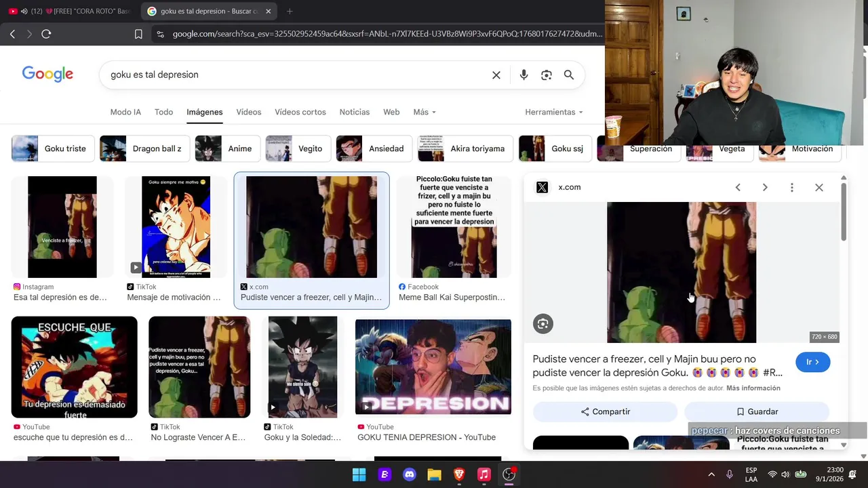This screenshot has width=868, height=488.
Task: Bookmark this page with the bookmark icon
Action: [138, 34]
